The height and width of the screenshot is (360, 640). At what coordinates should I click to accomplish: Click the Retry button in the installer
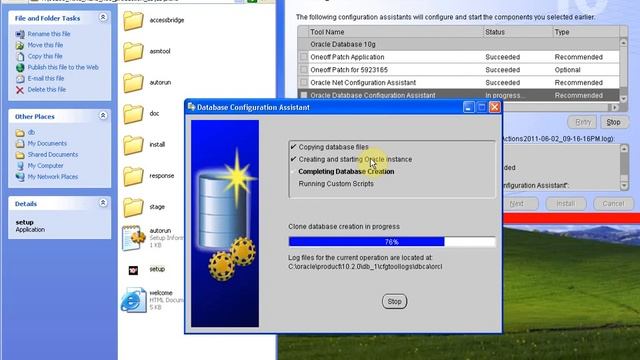coord(582,122)
